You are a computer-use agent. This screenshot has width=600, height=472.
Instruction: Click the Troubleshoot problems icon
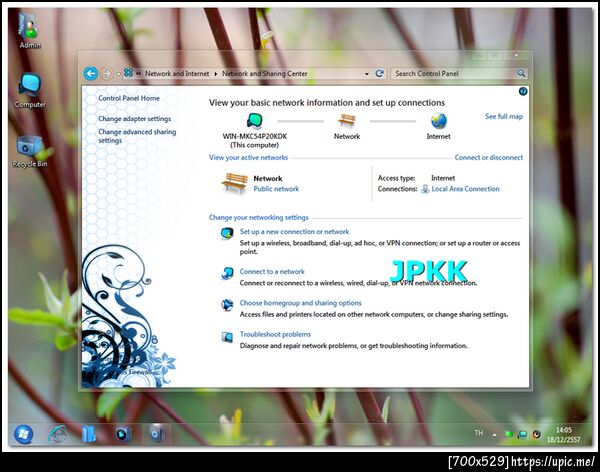coord(227,336)
